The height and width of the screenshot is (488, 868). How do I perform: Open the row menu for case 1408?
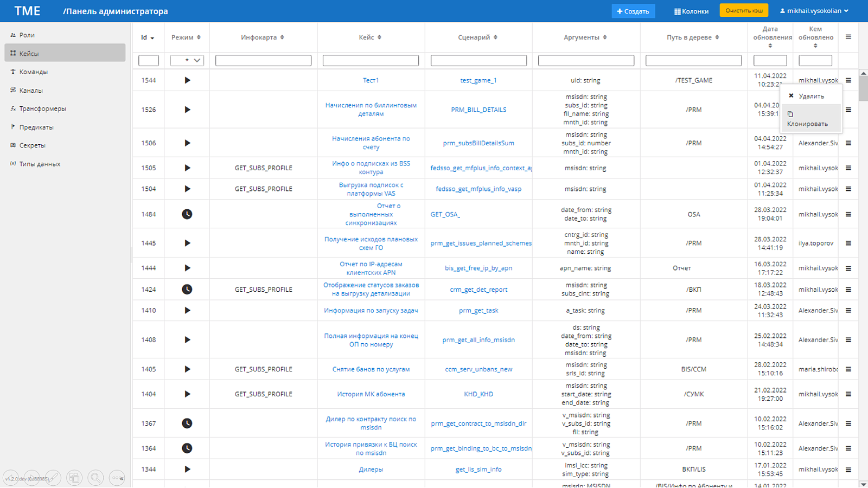point(848,340)
